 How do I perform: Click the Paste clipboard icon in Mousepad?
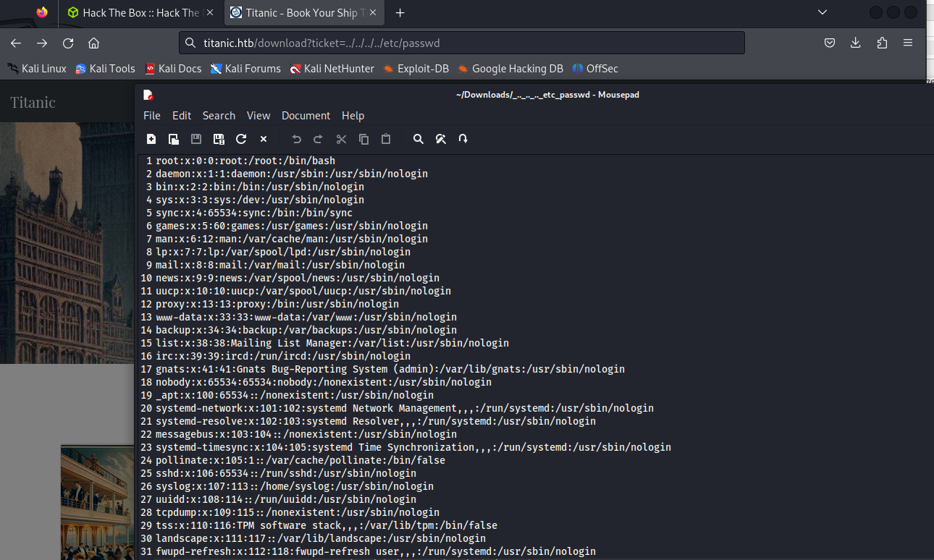pyautogui.click(x=386, y=139)
